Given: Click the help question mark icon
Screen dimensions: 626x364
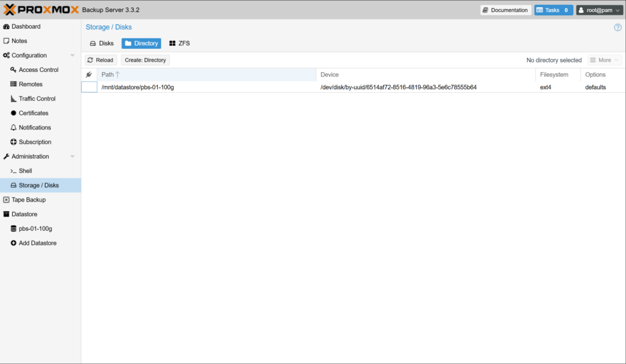Looking at the screenshot, I should pyautogui.click(x=617, y=27).
